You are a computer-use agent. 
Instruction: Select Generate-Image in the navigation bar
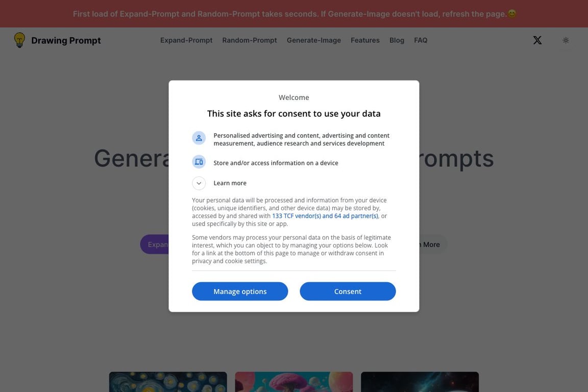pos(314,40)
